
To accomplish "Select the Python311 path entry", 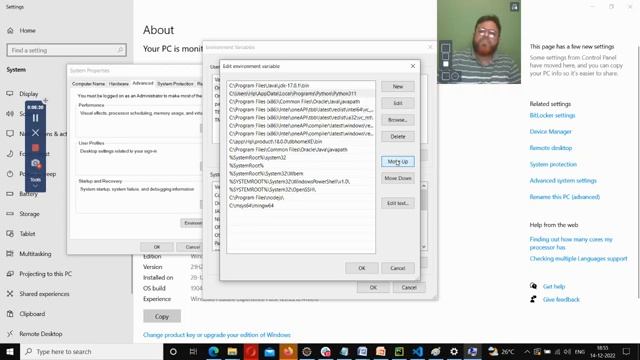I will (301, 93).
